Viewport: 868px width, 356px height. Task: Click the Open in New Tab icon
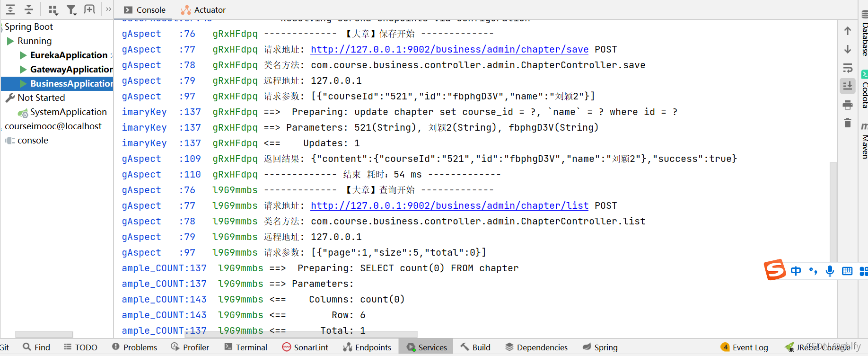pos(89,9)
